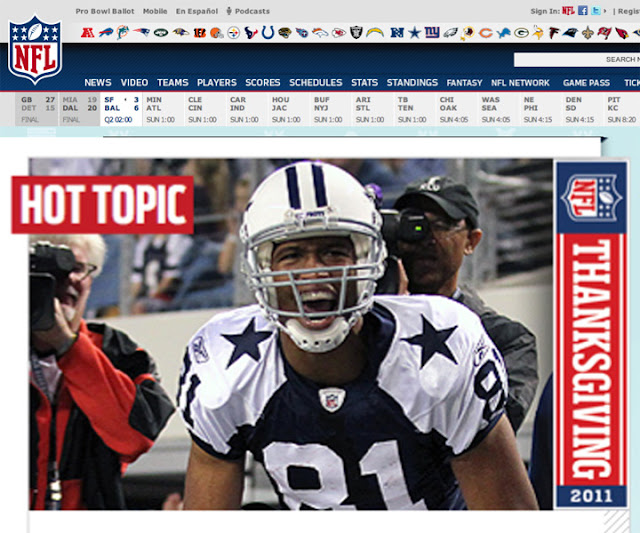
Task: Open the Jacksonville Jaguars logo
Action: [284, 33]
